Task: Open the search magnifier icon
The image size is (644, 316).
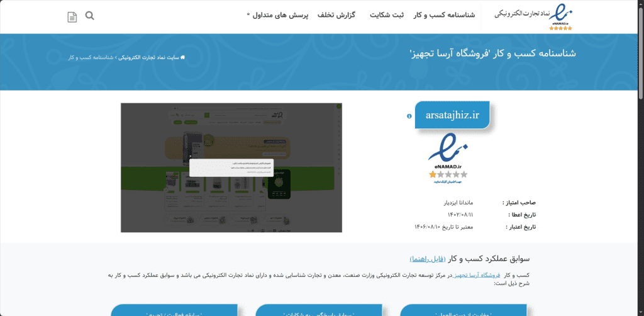Action: tap(89, 16)
